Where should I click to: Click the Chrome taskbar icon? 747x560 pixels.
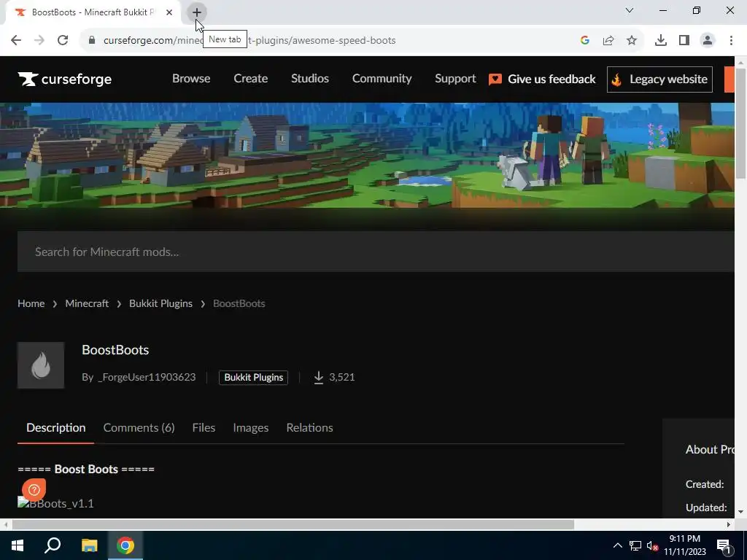[125, 545]
